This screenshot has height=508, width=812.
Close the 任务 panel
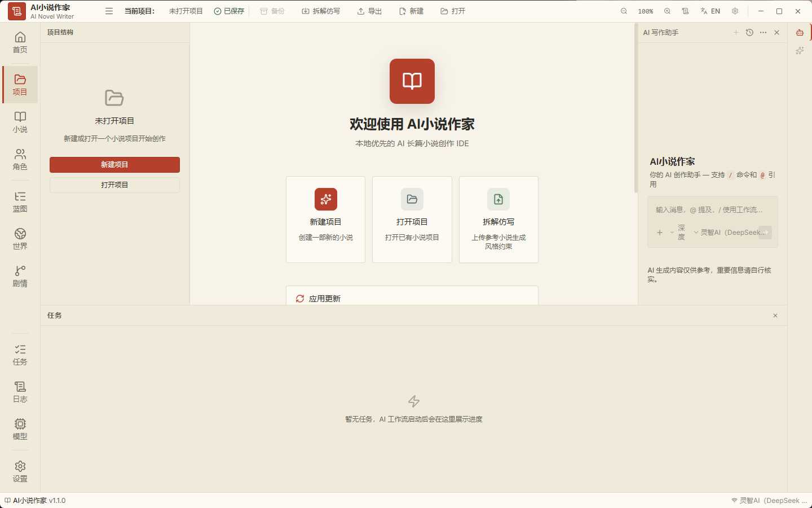pyautogui.click(x=775, y=316)
